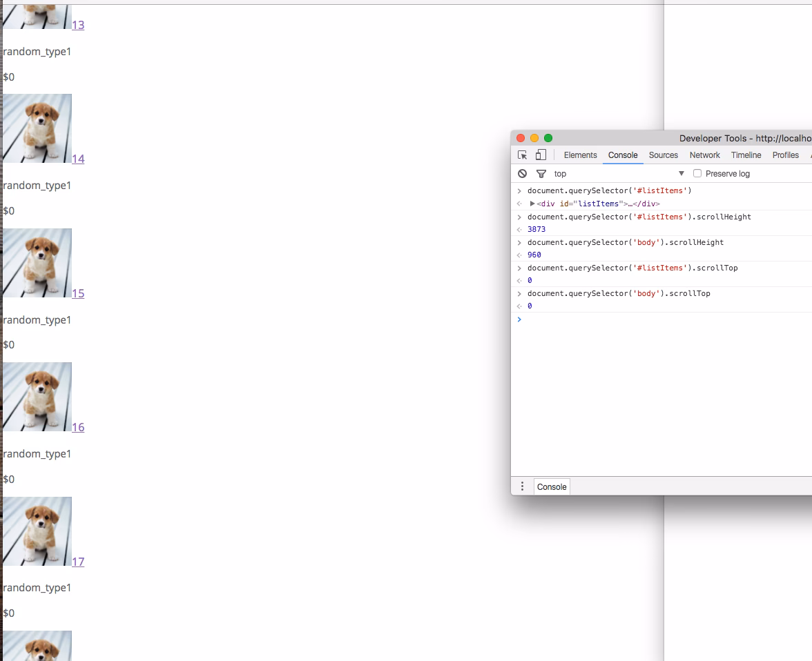Open the Network tab
The image size is (812, 661).
(704, 155)
